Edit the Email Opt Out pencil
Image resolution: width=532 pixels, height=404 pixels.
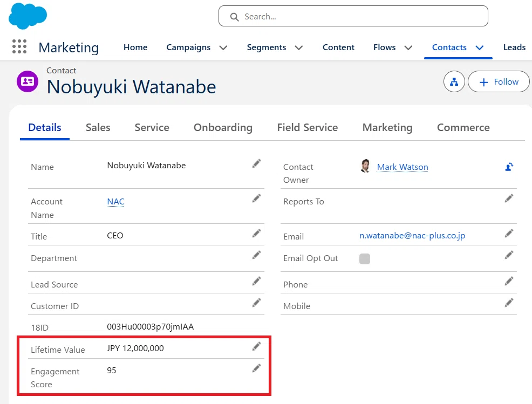[x=509, y=255]
